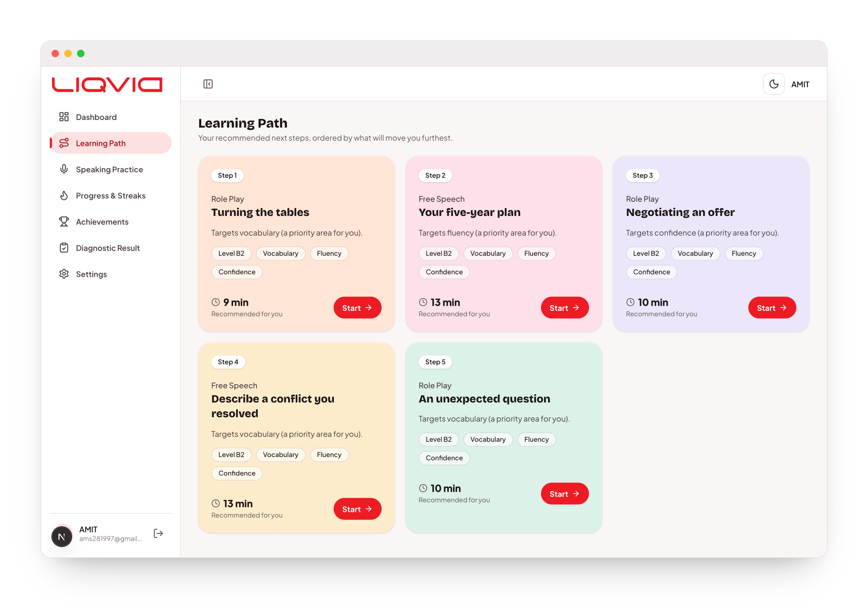Image resolution: width=868 pixels, height=610 pixels.
Task: Toggle dark mode moon button
Action: [773, 84]
